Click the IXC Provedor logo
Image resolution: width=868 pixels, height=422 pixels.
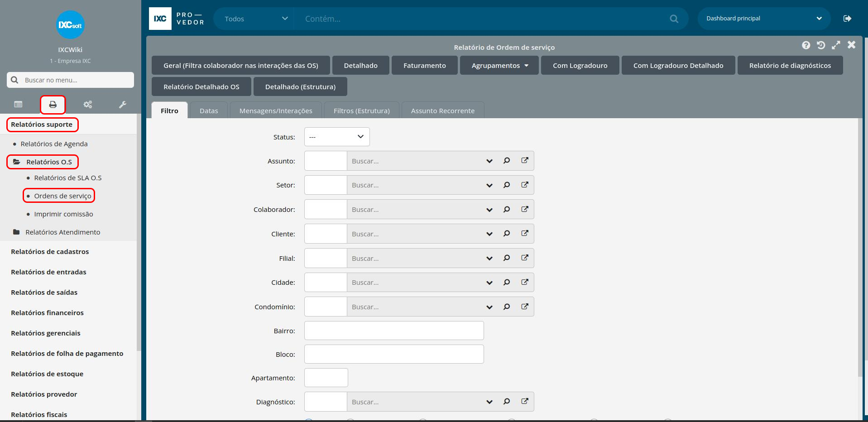coord(177,19)
